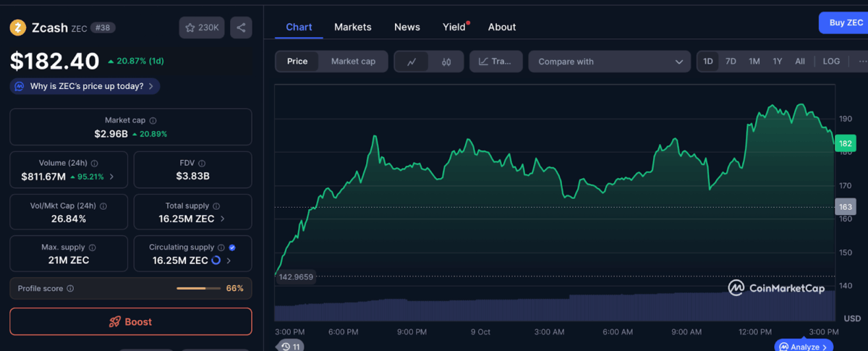Viewport: 868px width, 351px height.
Task: Switch to the Markets tab
Action: click(352, 27)
